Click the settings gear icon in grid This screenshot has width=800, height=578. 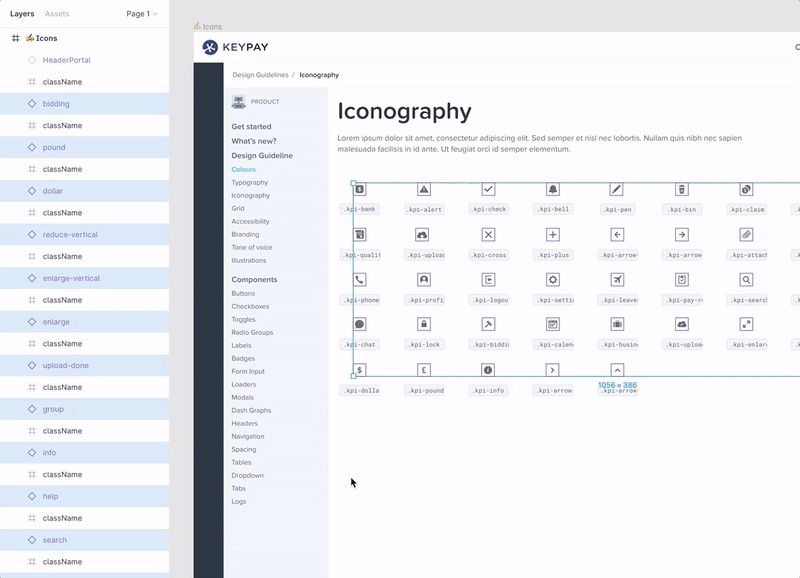[x=553, y=280]
